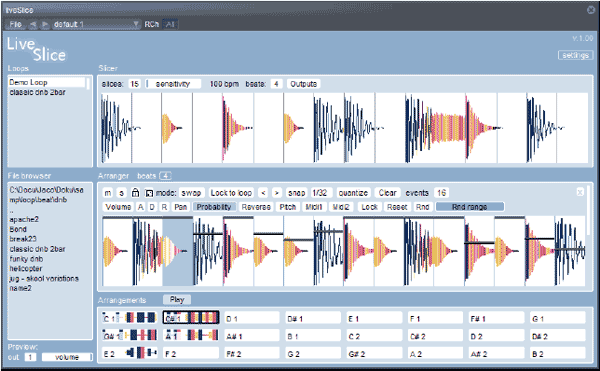Select the 'C 1' arrangement slot

tap(130, 318)
